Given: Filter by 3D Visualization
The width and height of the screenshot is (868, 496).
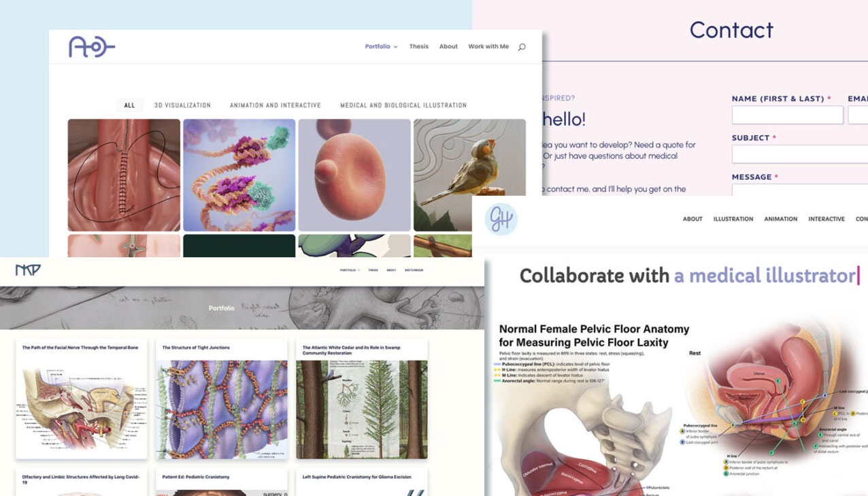Looking at the screenshot, I should pos(182,105).
